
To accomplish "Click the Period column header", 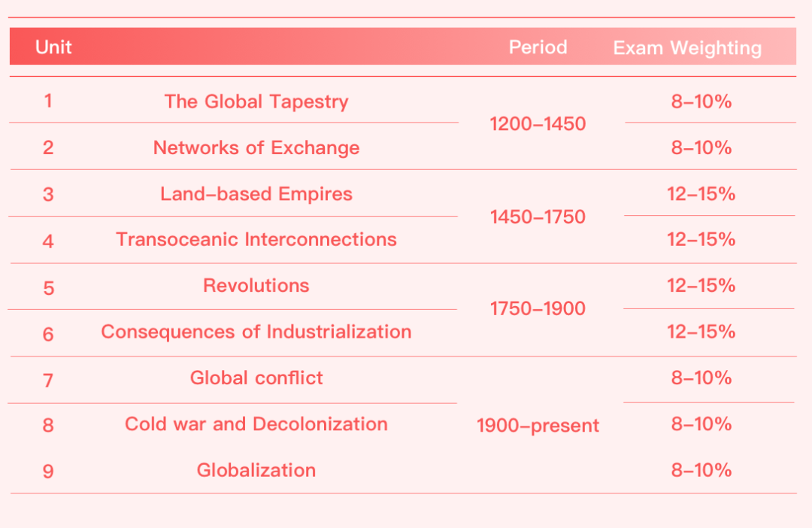I will pos(538,47).
